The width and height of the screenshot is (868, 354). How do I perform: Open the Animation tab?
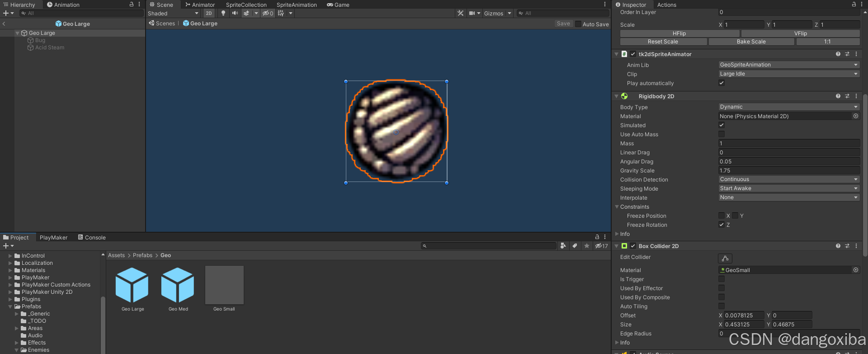[x=63, y=5]
